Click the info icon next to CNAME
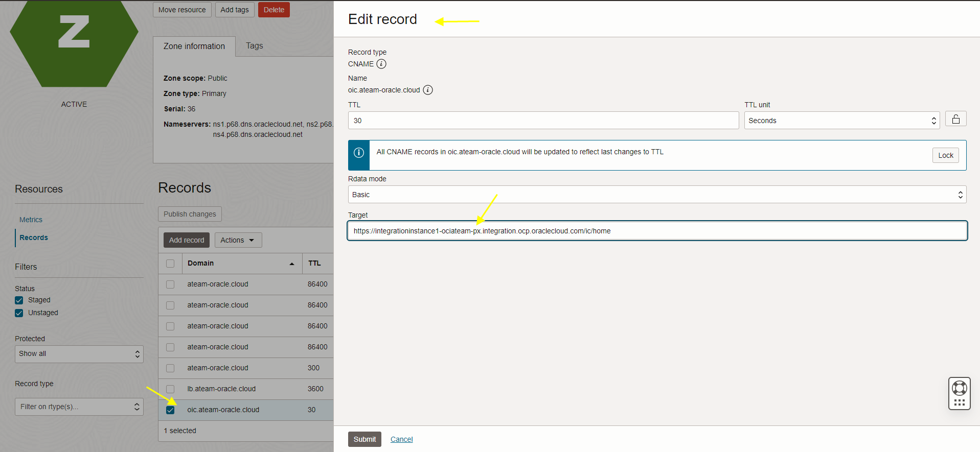This screenshot has width=980, height=452. coord(381,64)
